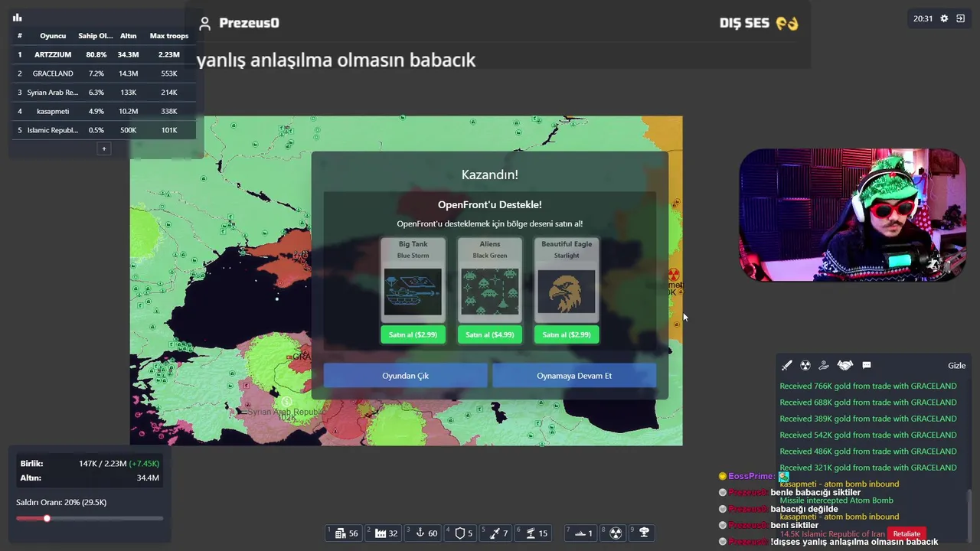Click the 'Received 688K gold' log entry

click(x=867, y=403)
